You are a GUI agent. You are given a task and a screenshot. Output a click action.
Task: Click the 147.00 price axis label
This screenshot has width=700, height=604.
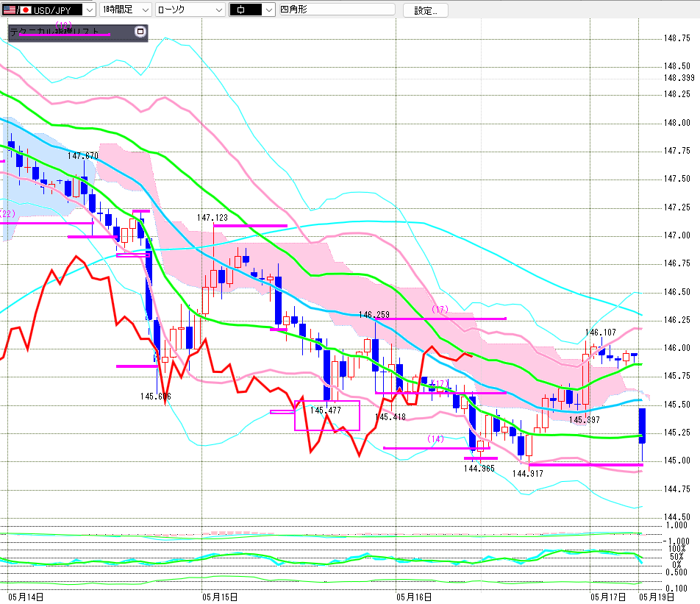pyautogui.click(x=676, y=235)
